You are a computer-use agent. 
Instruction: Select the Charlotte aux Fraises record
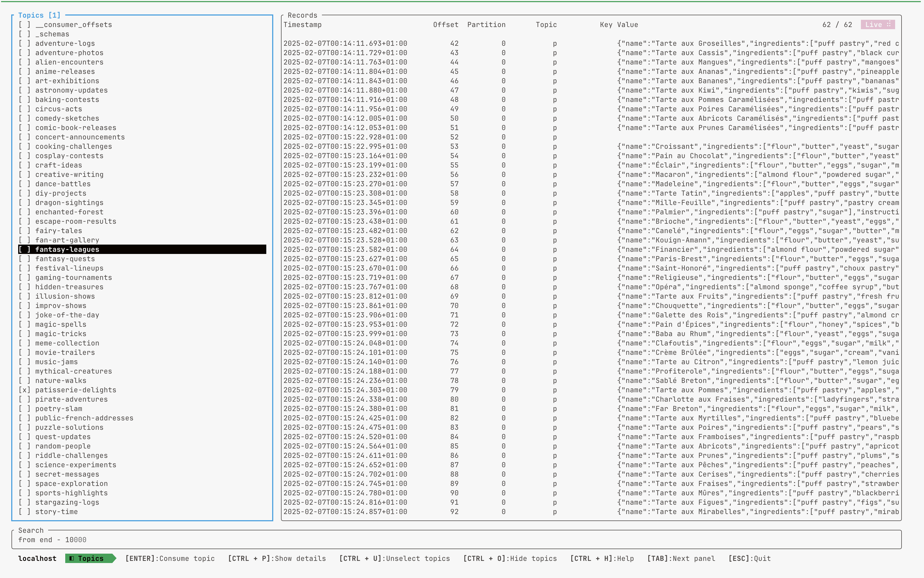[x=591, y=400]
